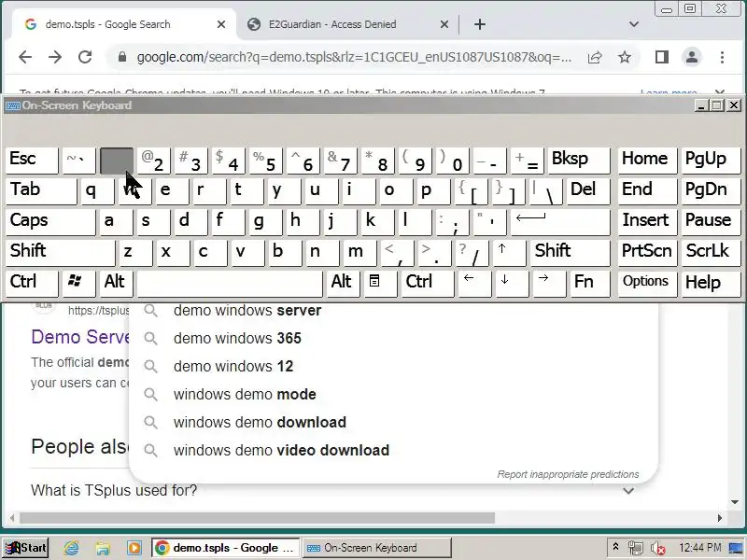This screenshot has height=560, width=747.
Task: Toggle Caps lock on On-Screen Keyboard
Action: [50, 221]
